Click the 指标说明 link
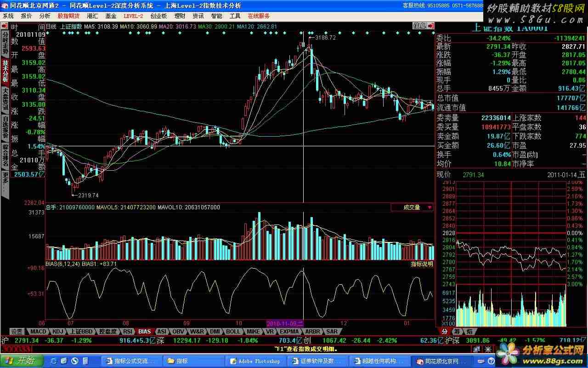 coord(422,264)
